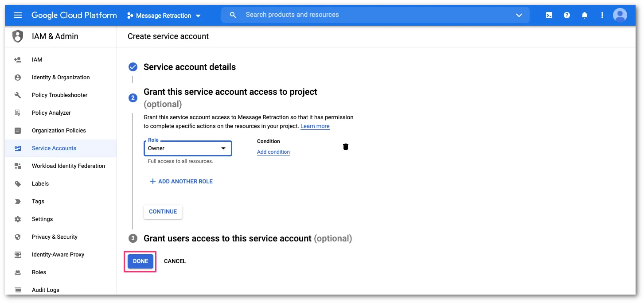644x303 pixels.
Task: Follow the Learn more link
Action: click(315, 126)
